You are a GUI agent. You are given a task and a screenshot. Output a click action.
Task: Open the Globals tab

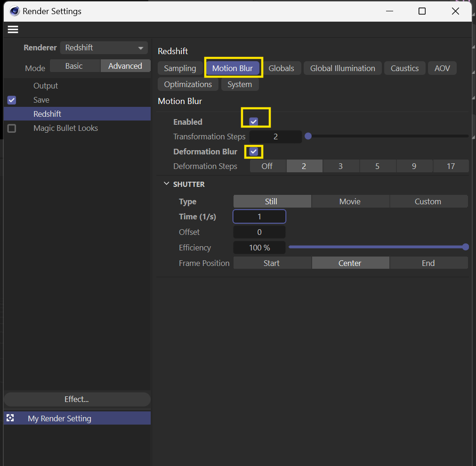tap(282, 68)
